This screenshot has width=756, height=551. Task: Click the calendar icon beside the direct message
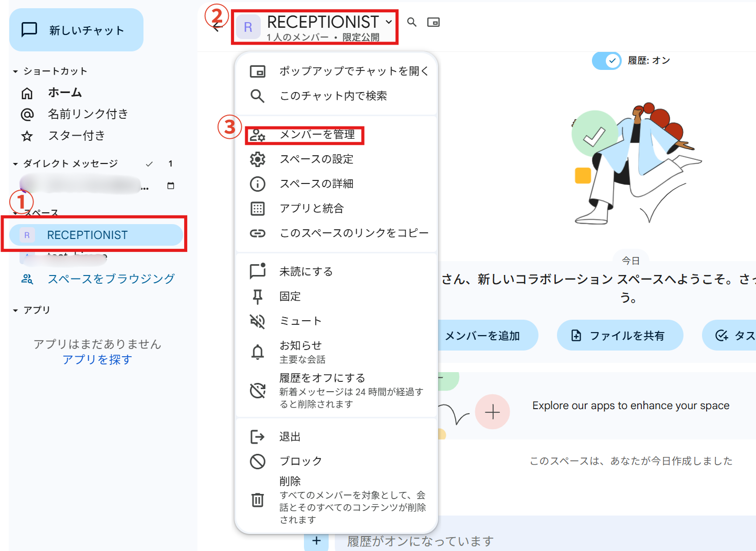point(171,186)
